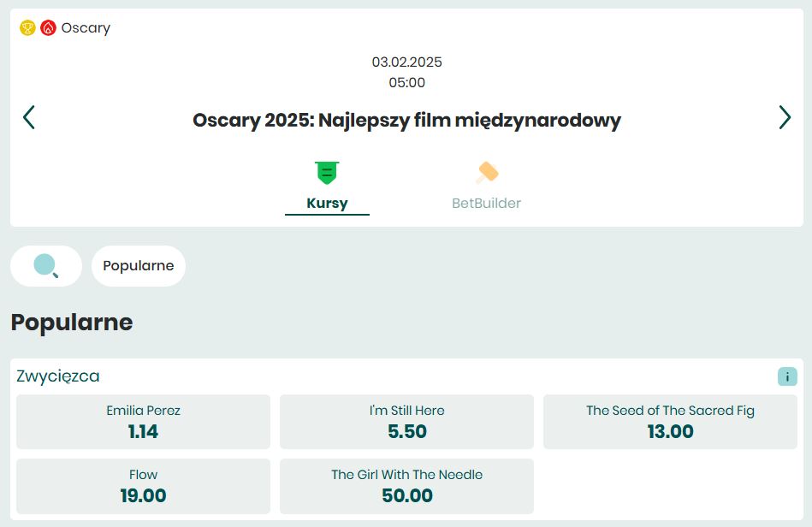Image resolution: width=812 pixels, height=527 pixels.
Task: Choose The Girl With The Needle 50.00
Action: 406,486
